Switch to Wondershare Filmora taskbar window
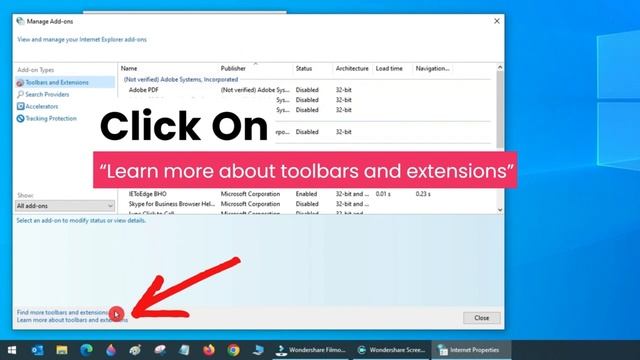 (311, 350)
